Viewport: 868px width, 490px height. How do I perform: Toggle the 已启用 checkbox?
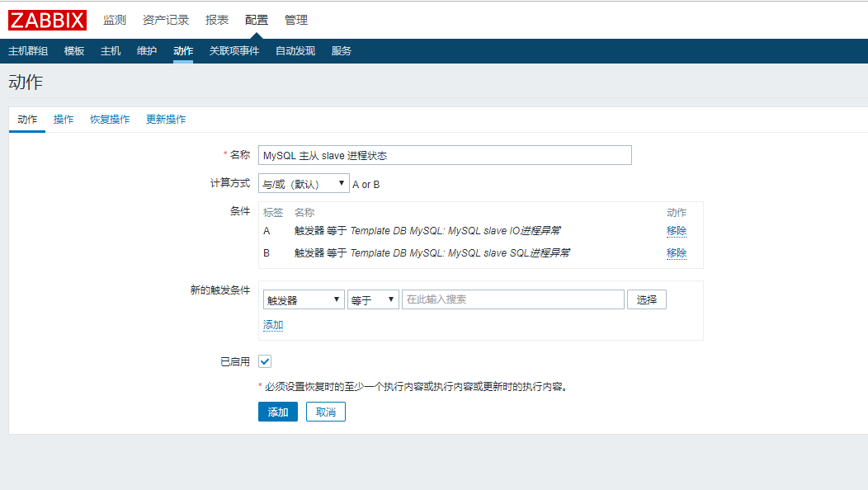coord(265,361)
